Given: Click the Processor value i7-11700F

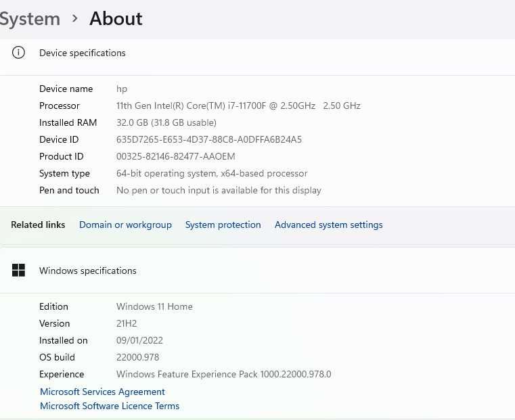Looking at the screenshot, I should [x=238, y=106].
